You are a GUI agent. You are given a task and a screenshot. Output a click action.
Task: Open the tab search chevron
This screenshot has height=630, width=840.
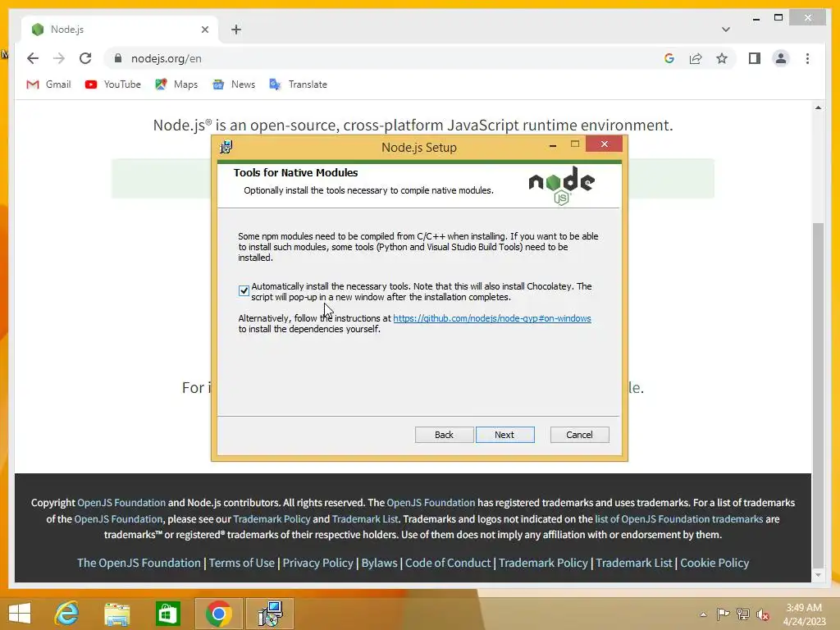coord(725,30)
